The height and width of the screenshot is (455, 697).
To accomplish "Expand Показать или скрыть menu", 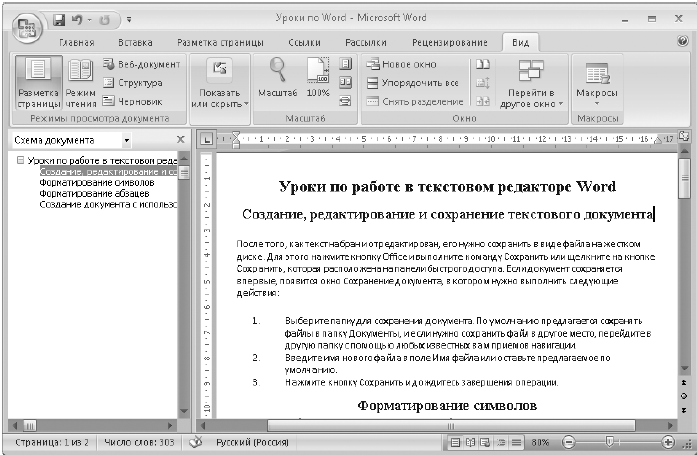I will click(220, 84).
